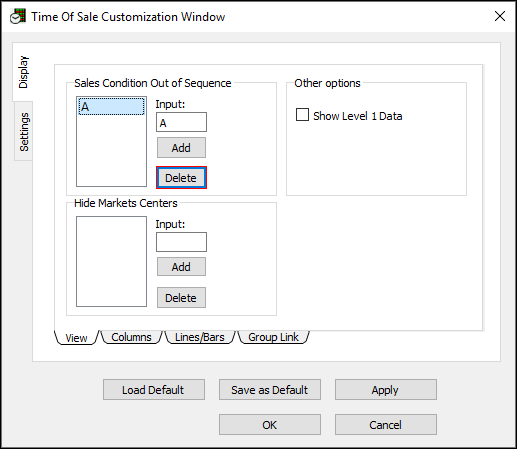Switch to the Settings vertical tab
Screen dimensions: 517x449
click(x=24, y=132)
